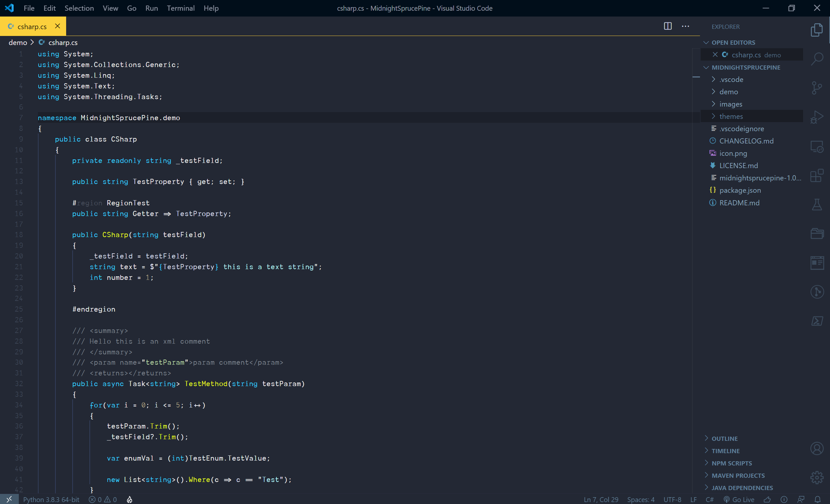Open the Run menu

coord(152,8)
